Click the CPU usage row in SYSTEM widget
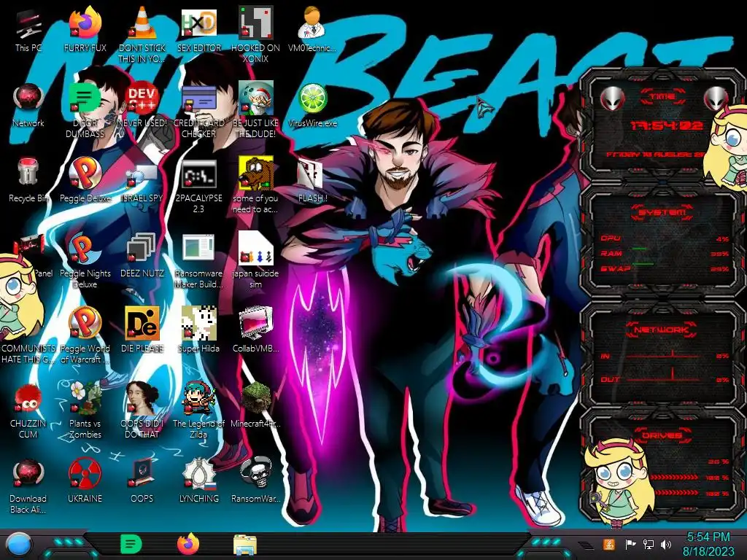 tap(664, 238)
